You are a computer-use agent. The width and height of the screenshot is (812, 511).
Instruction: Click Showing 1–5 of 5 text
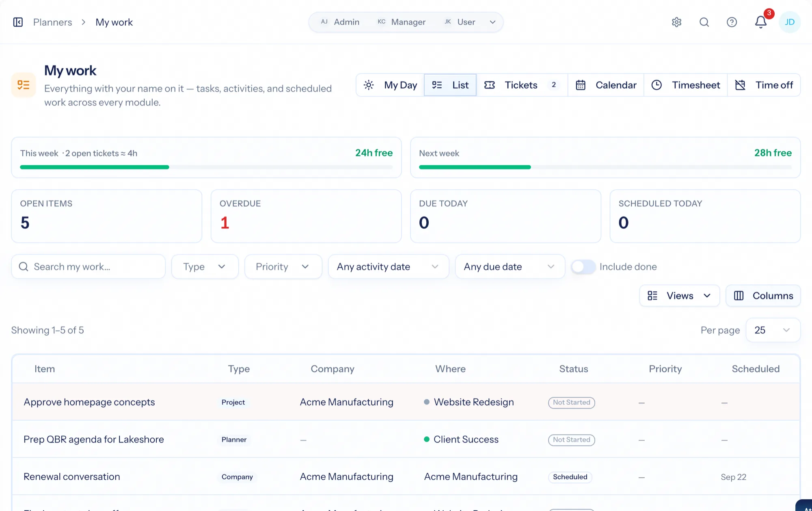point(48,330)
